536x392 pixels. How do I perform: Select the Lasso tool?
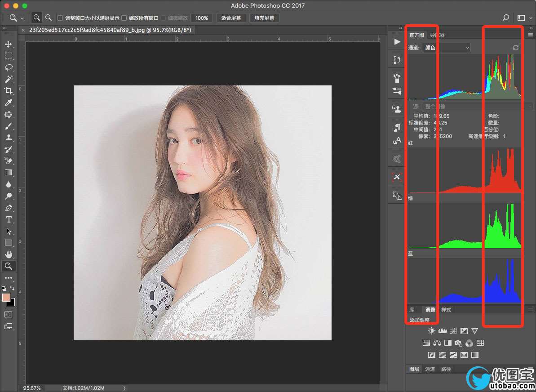click(9, 67)
